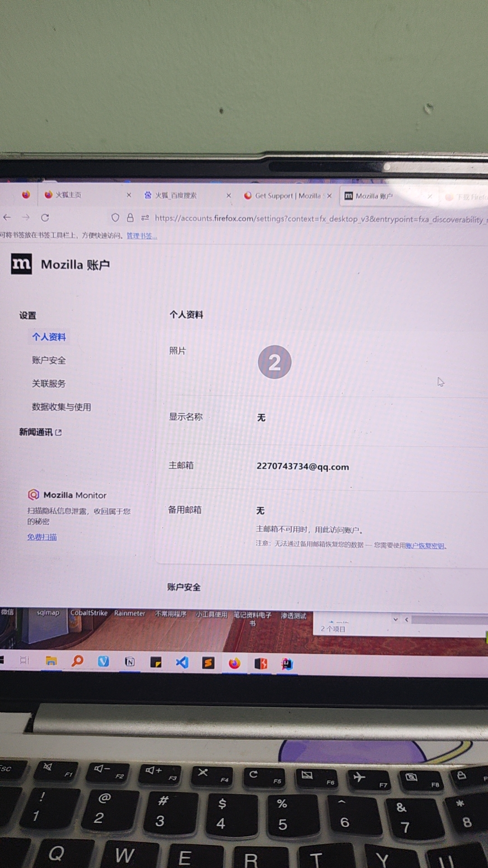
Task: Open Notion from the taskbar
Action: 130,662
